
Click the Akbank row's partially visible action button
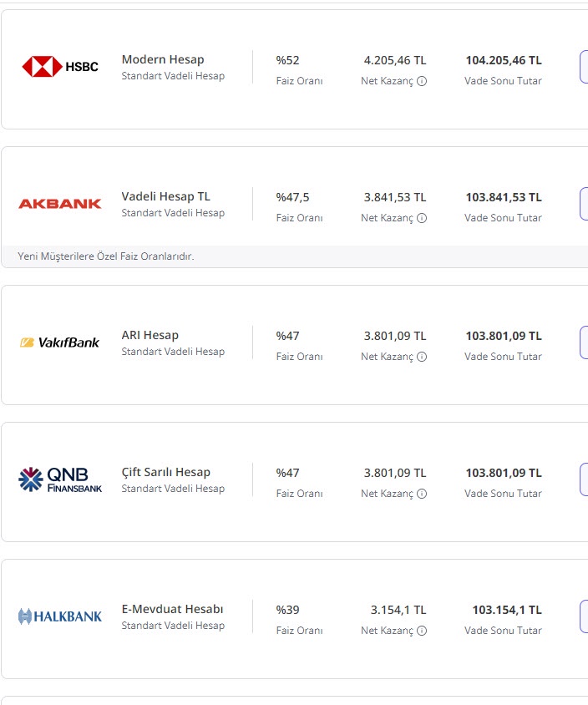583,204
